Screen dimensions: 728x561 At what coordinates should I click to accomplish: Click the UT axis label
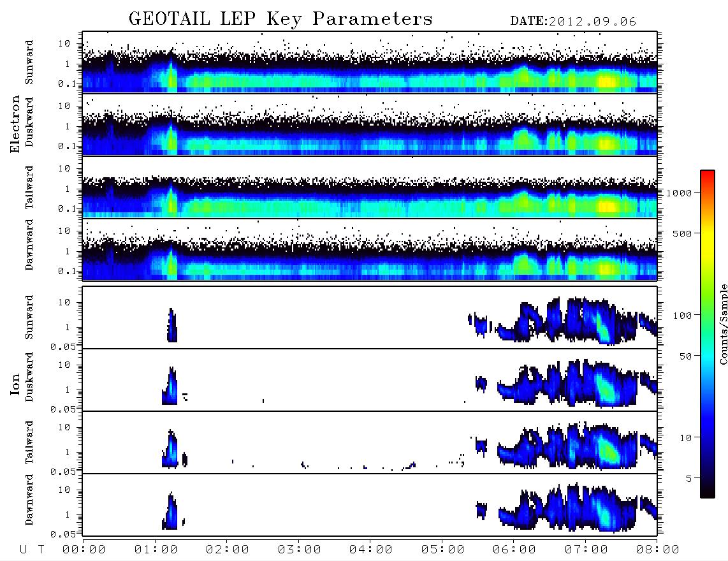click(x=32, y=550)
